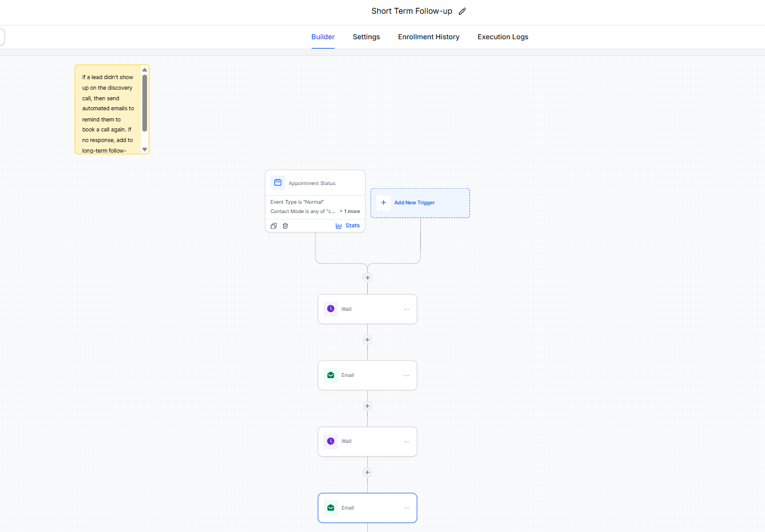
Task: Select the yellow sticky note text
Action: click(108, 114)
